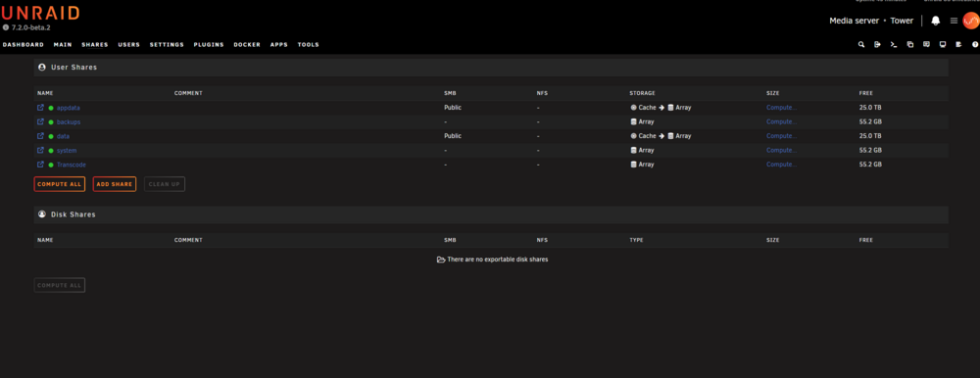Click the info monitor icon in toolbar
The width and height of the screenshot is (980, 378).
(x=943, y=44)
